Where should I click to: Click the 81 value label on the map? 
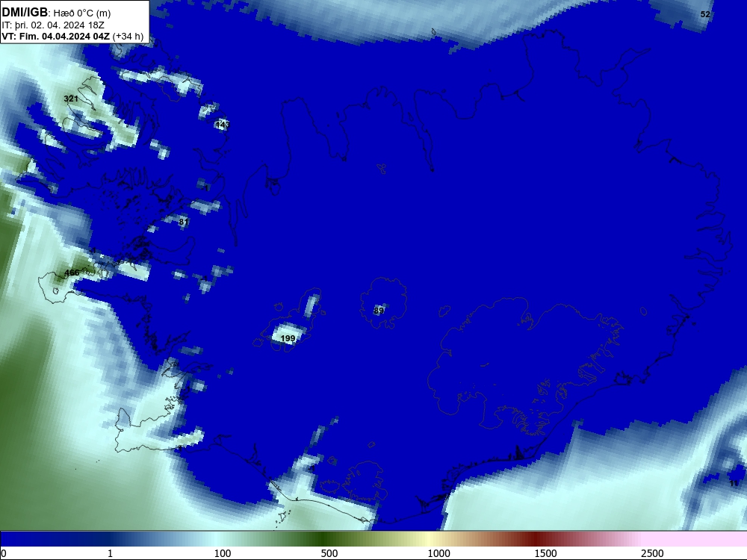184,222
